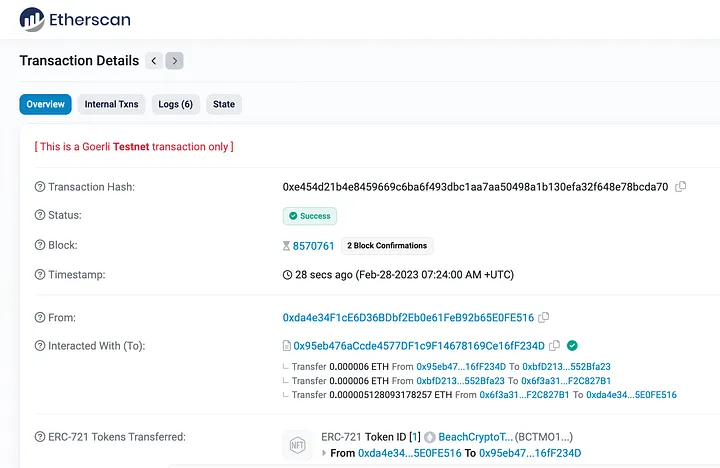Image resolution: width=720 pixels, height=468 pixels.
Task: Click the NFT thumbnail image
Action: click(297, 445)
